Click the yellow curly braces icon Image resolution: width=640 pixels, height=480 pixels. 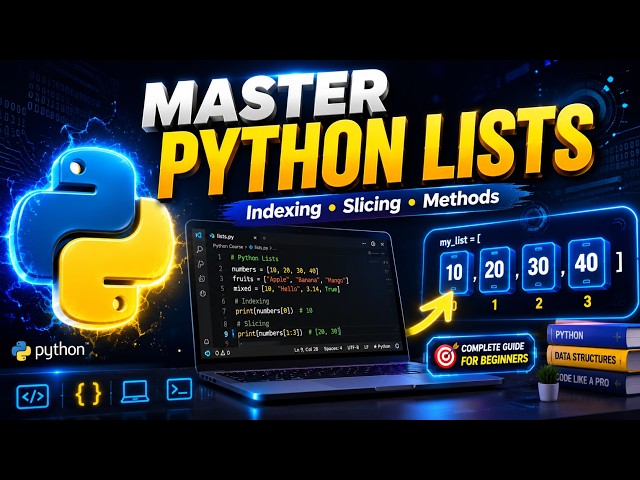coord(88,394)
